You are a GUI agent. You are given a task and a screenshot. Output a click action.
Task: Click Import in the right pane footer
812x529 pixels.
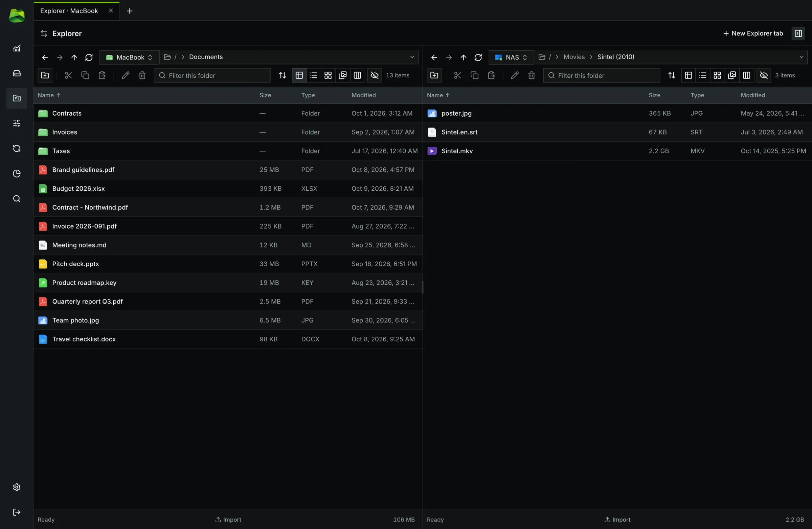(617, 520)
